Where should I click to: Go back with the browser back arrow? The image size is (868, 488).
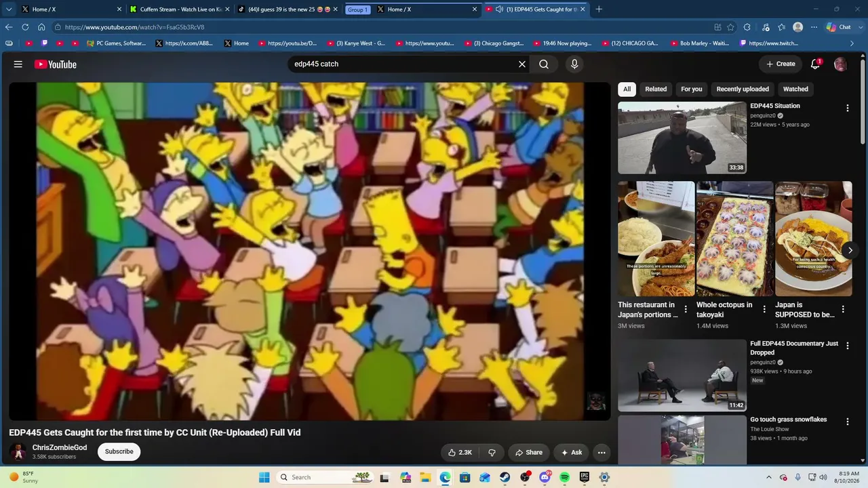9,27
